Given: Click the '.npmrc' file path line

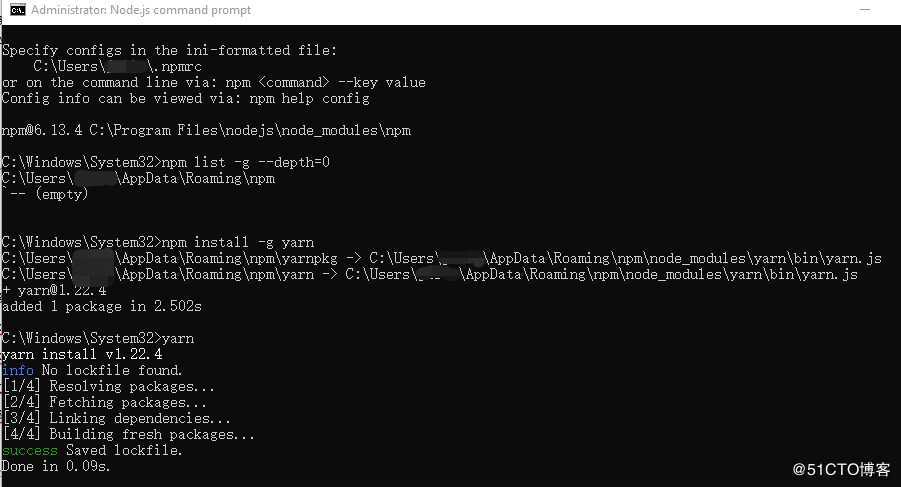Looking at the screenshot, I should coord(118,67).
